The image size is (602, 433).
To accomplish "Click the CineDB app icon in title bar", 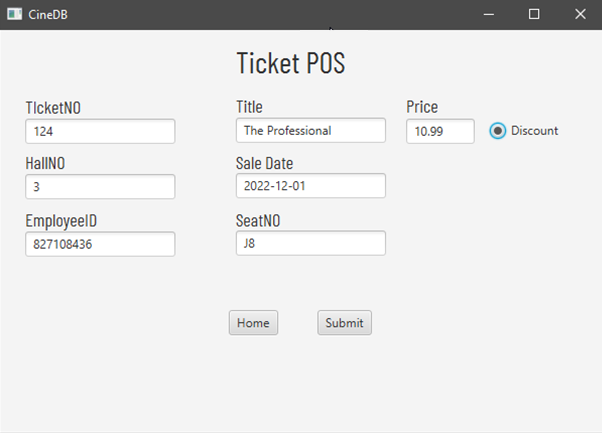I will click(15, 14).
